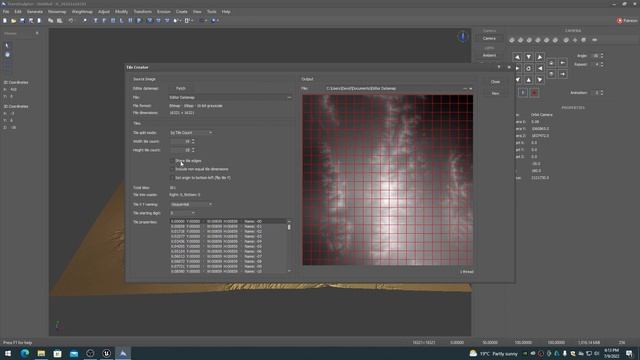Click the Partly sunny weather widget
Image resolution: width=640 pixels, height=360 pixels.
click(x=493, y=353)
